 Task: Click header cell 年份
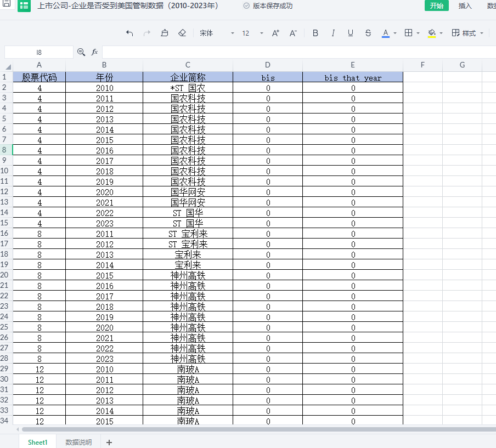(104, 77)
